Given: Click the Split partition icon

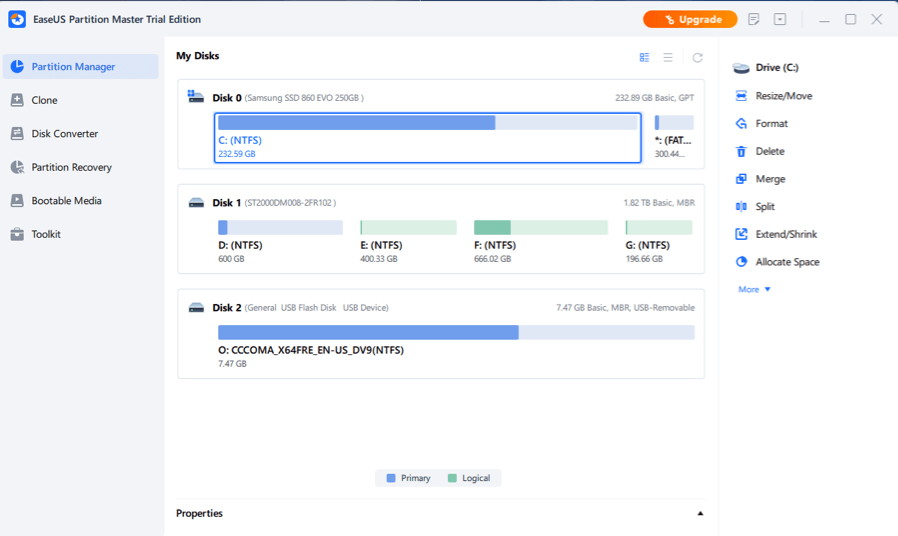Looking at the screenshot, I should point(741,207).
